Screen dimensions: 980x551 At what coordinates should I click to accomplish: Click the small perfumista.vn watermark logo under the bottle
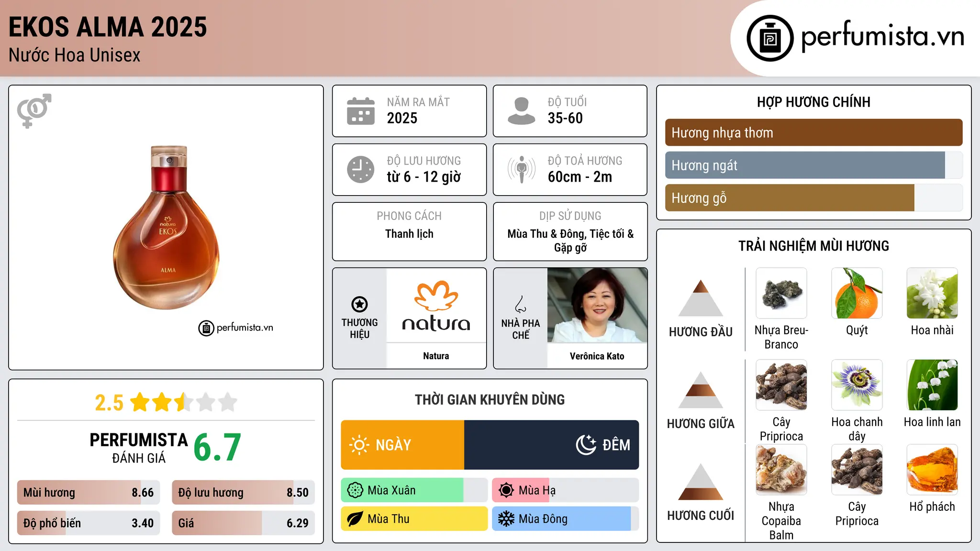236,328
